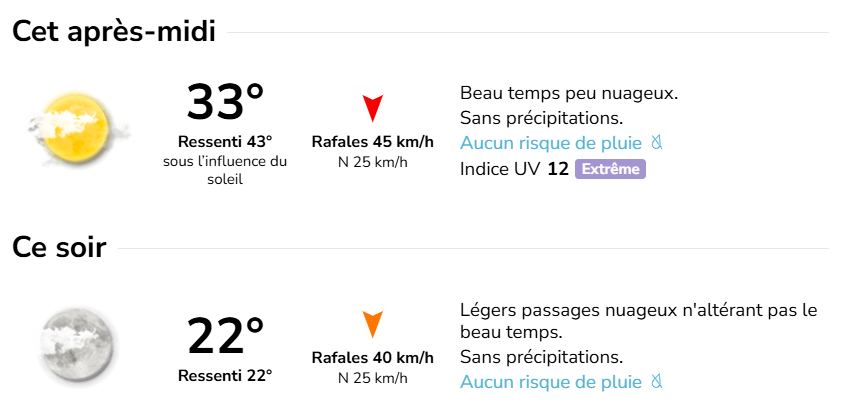Click "Rafales 45 km/h" gust text
The height and width of the screenshot is (404, 845).
click(373, 141)
